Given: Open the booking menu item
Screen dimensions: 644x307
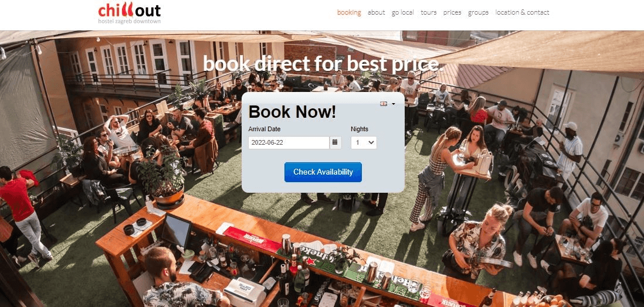Looking at the screenshot, I should [x=349, y=12].
